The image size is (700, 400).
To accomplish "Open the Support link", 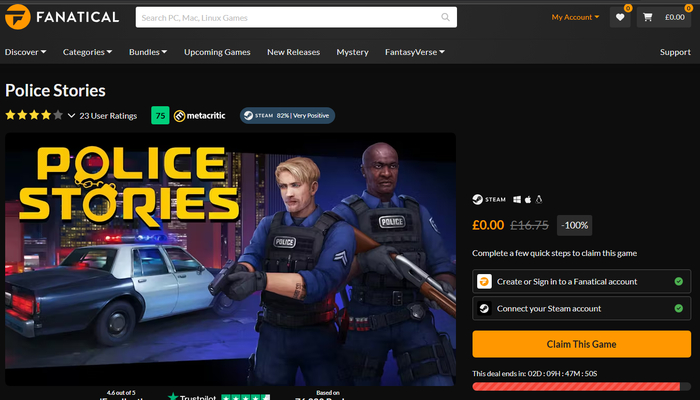I will pos(675,52).
